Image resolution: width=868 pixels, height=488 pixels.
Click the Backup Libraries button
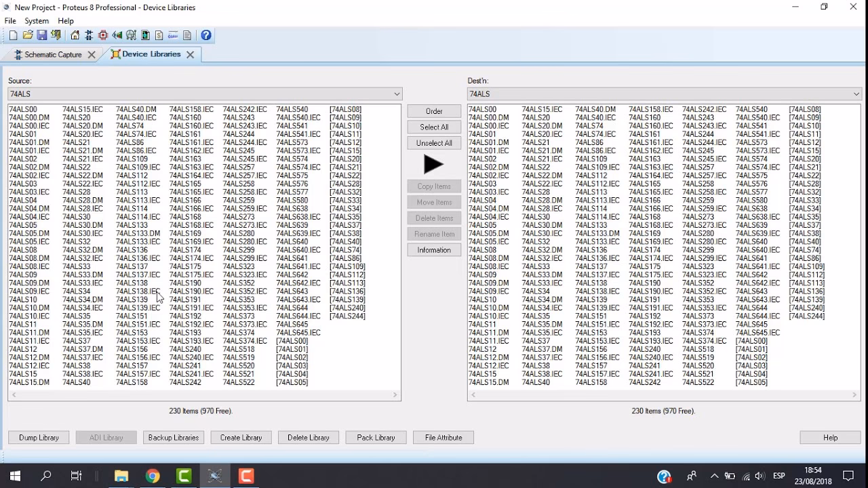(173, 438)
